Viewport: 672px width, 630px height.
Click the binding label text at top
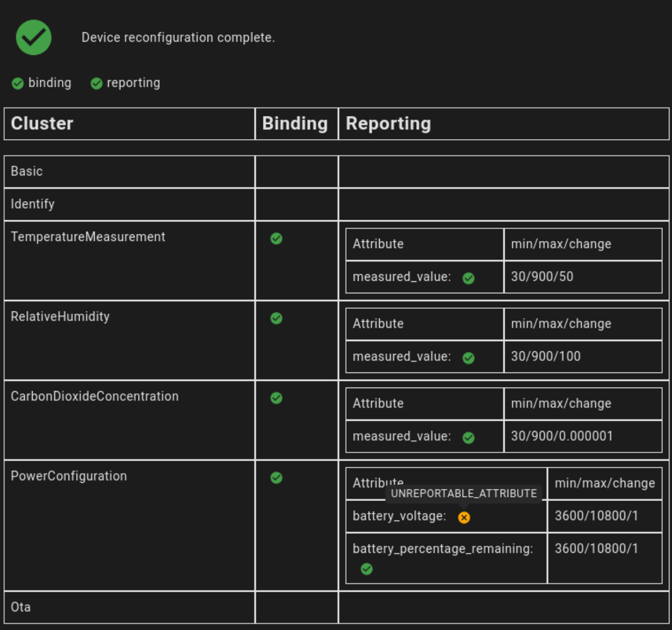click(50, 83)
